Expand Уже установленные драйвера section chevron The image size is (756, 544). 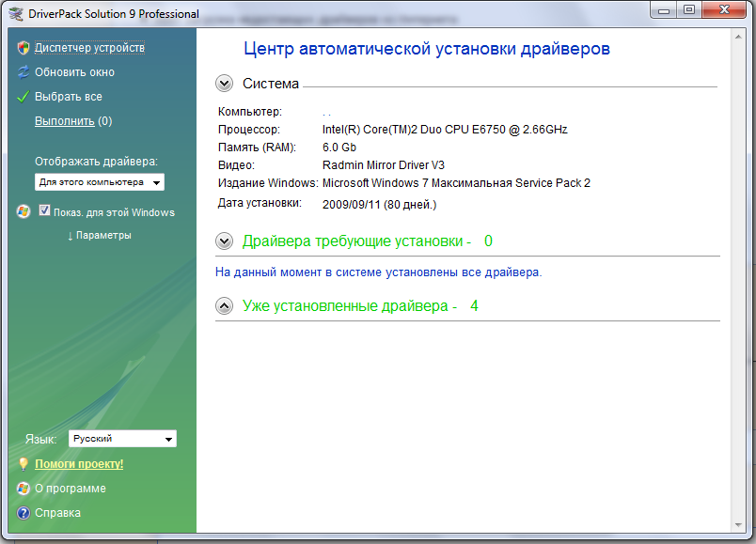(x=224, y=306)
